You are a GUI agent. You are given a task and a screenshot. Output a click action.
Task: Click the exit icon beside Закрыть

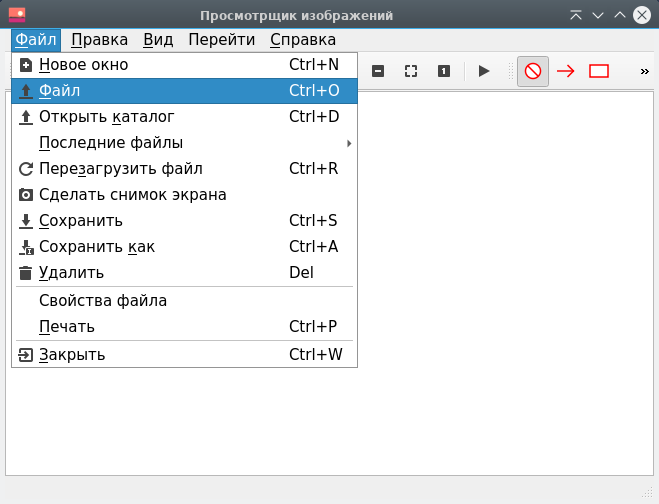(26, 355)
